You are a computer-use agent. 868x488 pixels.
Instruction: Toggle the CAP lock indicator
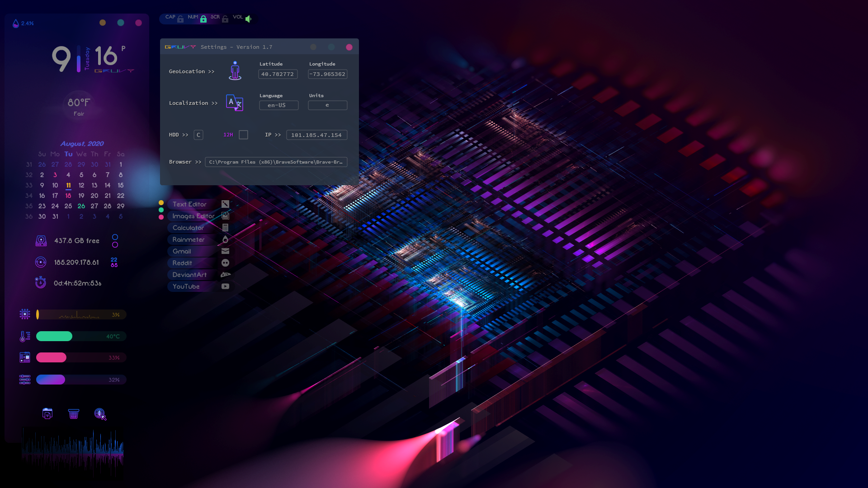point(180,19)
